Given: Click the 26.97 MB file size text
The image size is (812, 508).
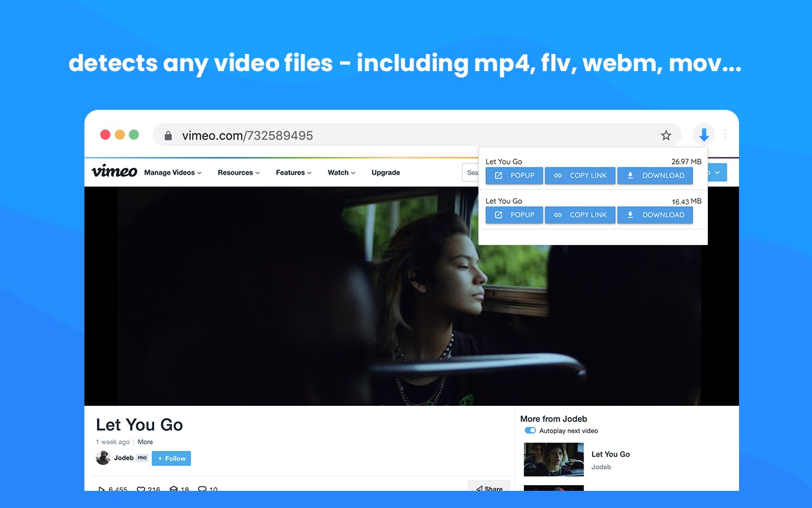Looking at the screenshot, I should click(686, 161).
